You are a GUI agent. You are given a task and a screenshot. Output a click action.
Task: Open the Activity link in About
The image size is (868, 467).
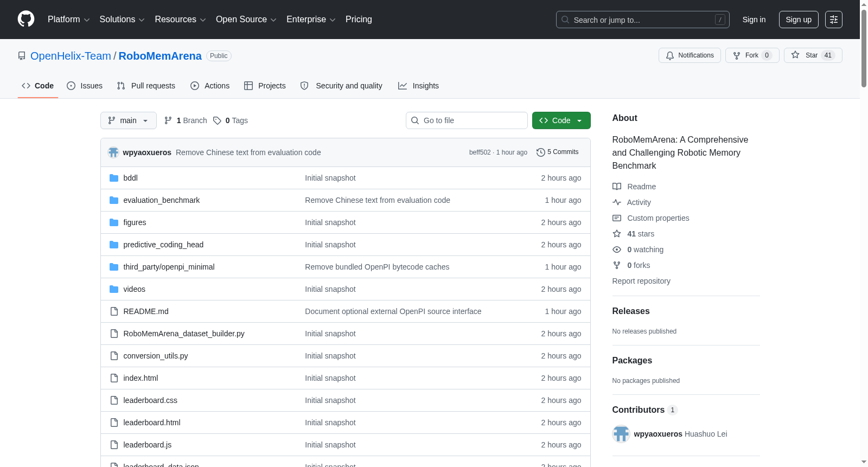click(x=631, y=202)
